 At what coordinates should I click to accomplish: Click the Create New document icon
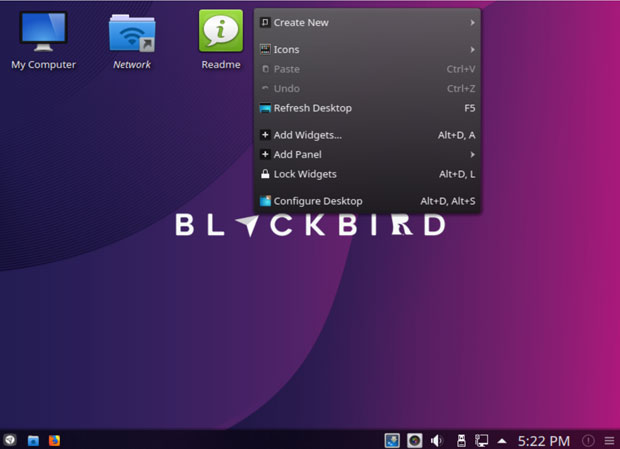click(265, 23)
